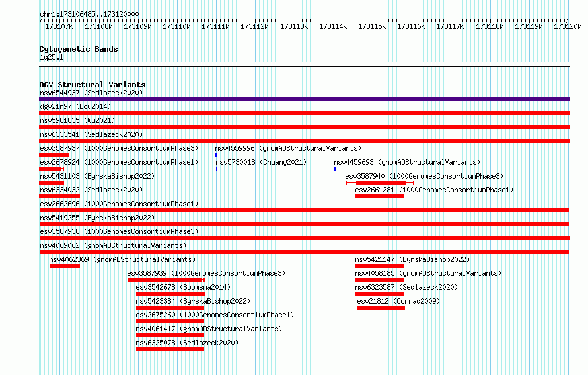The image size is (588, 375).
Task: Open esv3542678 (Boomsma2014) variant label
Action: tap(183, 287)
